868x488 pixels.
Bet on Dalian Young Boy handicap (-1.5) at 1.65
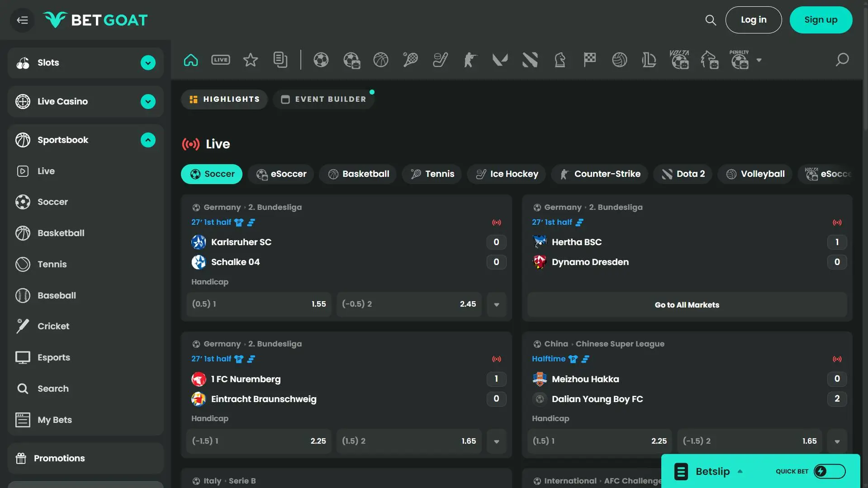[750, 441]
